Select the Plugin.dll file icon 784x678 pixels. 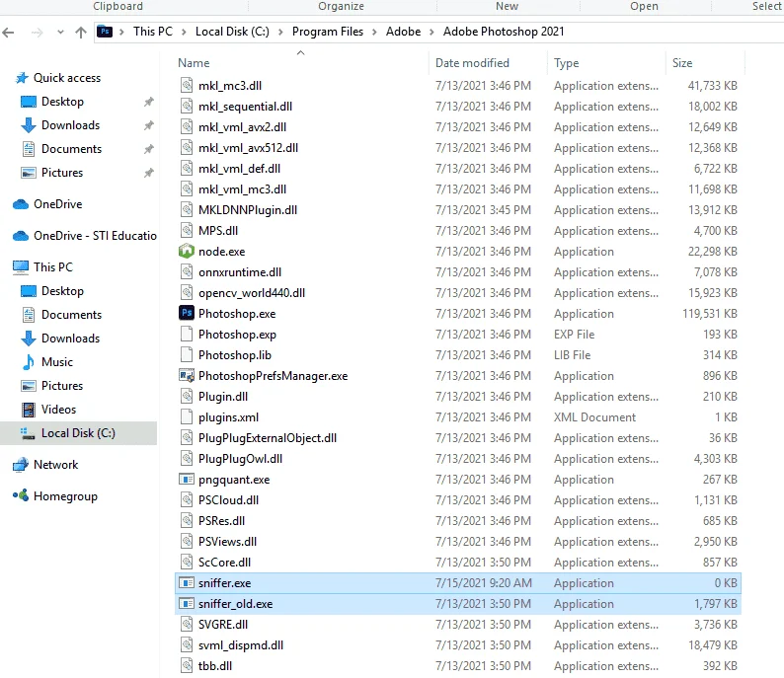coord(186,397)
